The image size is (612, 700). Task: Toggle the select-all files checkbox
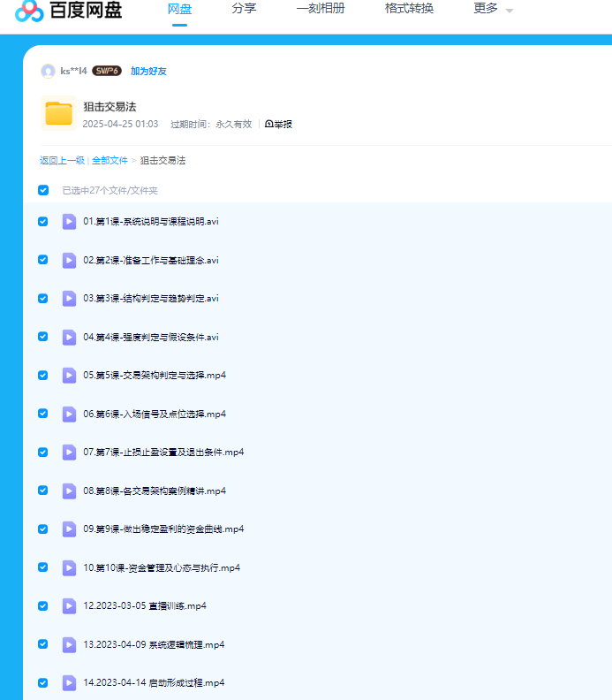pos(43,190)
